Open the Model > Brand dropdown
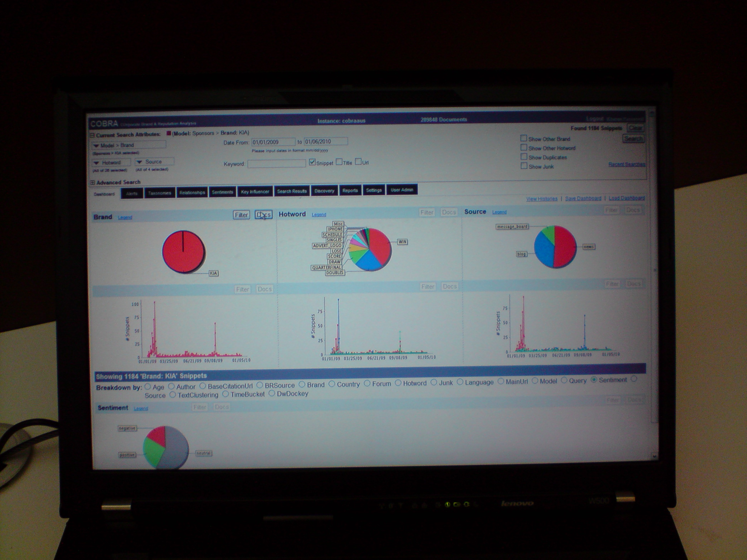Viewport: 747px width, 560px height. coord(129,145)
